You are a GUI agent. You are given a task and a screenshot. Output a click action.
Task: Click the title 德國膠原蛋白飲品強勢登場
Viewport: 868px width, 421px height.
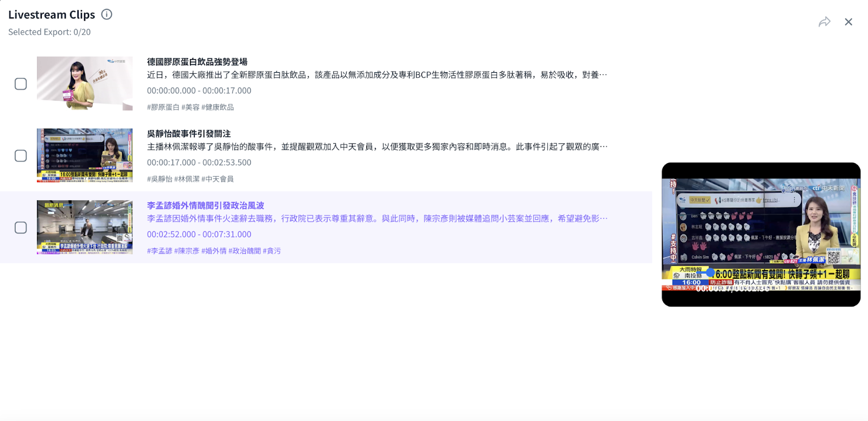(197, 62)
